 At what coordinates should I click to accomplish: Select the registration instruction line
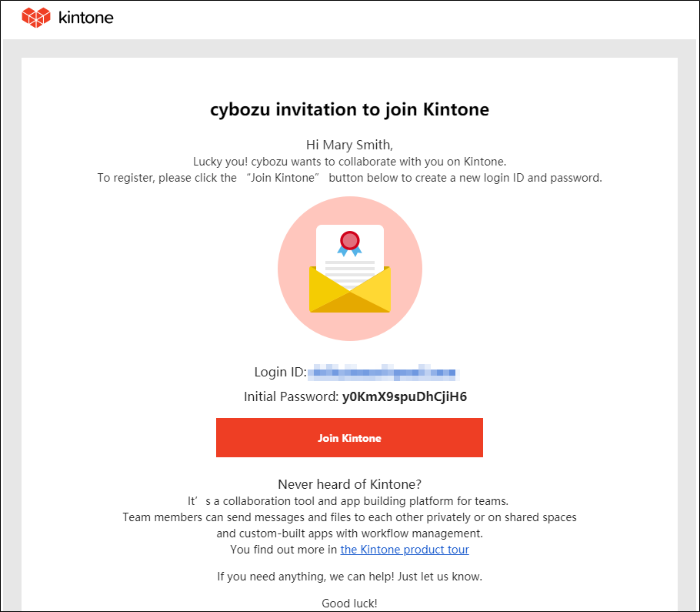[349, 177]
